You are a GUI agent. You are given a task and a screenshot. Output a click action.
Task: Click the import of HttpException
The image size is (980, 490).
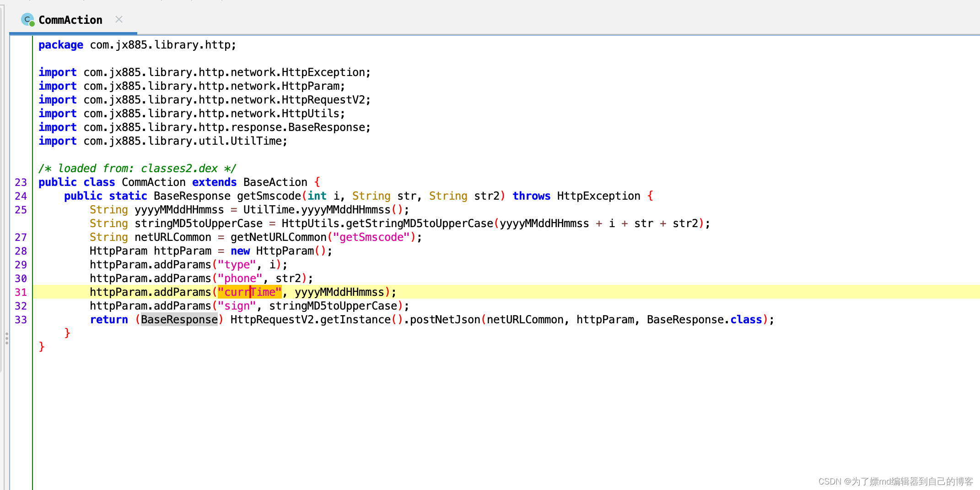tap(205, 72)
